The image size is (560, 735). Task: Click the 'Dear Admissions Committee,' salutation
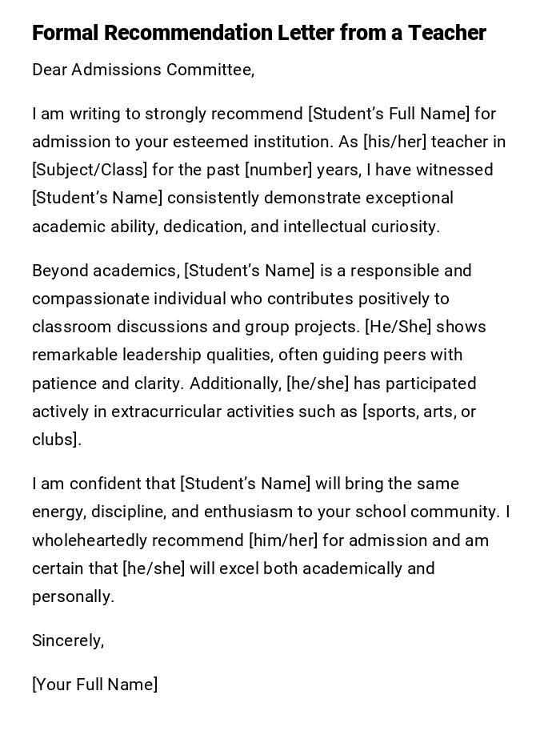143,70
